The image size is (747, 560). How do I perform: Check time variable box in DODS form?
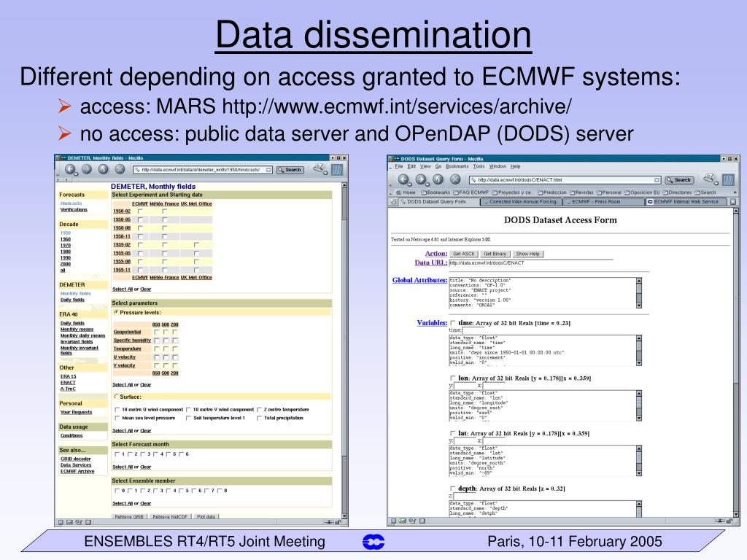coord(452,323)
